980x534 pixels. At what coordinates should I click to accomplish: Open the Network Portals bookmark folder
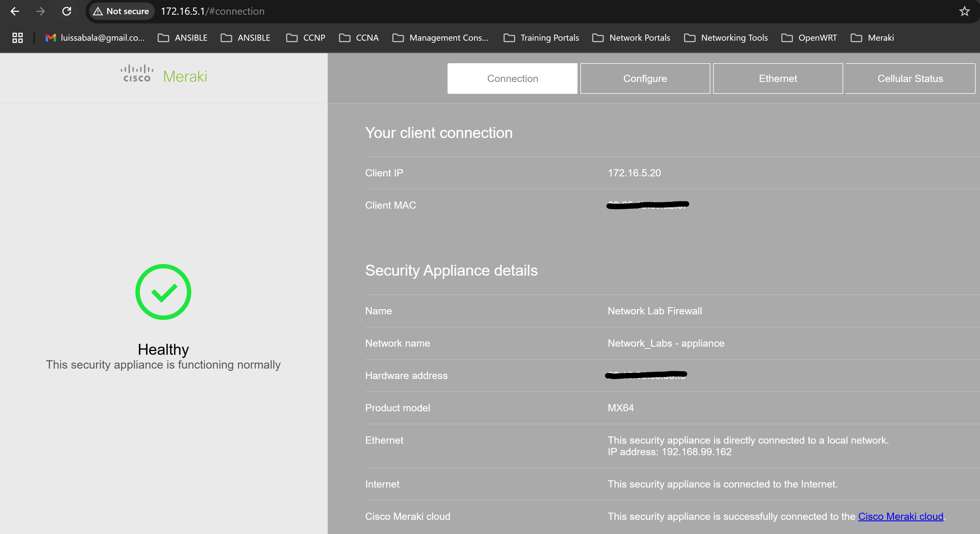[631, 38]
